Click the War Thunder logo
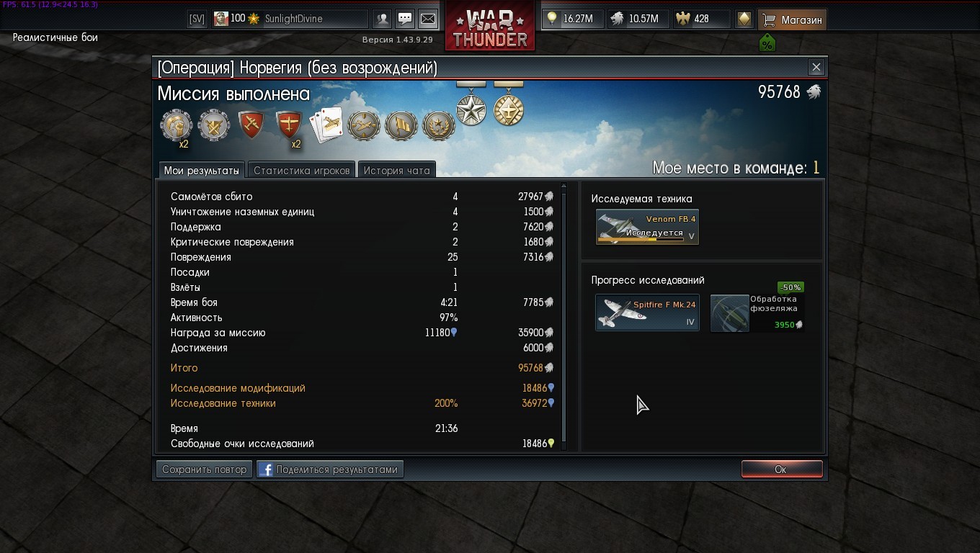The image size is (980, 553). pyautogui.click(x=490, y=27)
